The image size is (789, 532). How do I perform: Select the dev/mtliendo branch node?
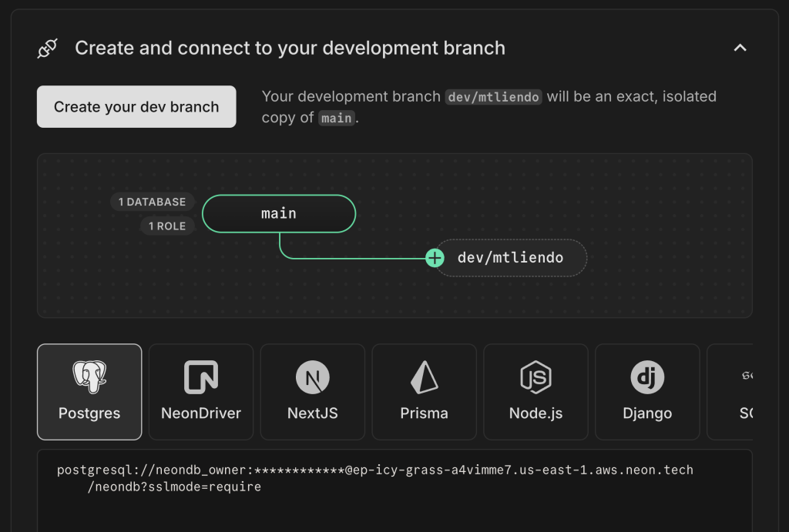510,258
